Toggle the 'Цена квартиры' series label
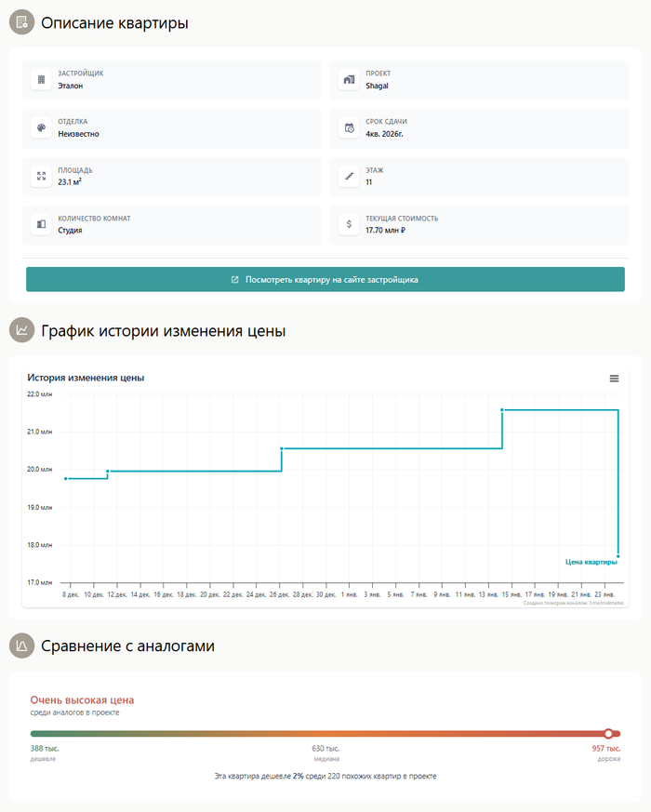Image resolution: width=651 pixels, height=812 pixels. [591, 562]
